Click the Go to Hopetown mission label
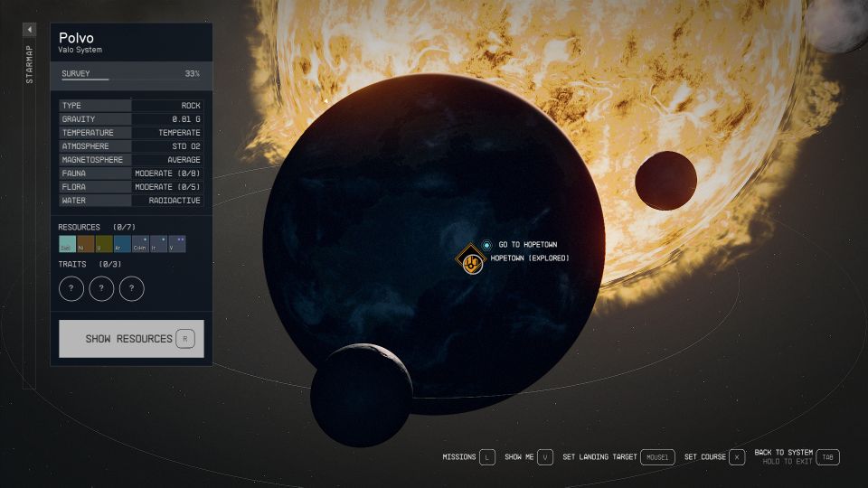Viewport: 868px width, 488px height. 528,245
